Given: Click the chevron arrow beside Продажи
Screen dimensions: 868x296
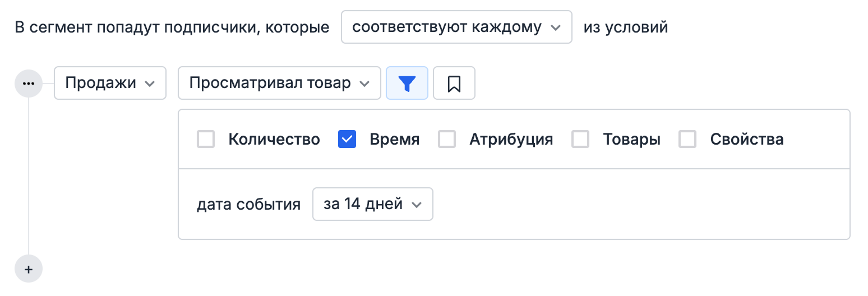Looking at the screenshot, I should point(150,84).
